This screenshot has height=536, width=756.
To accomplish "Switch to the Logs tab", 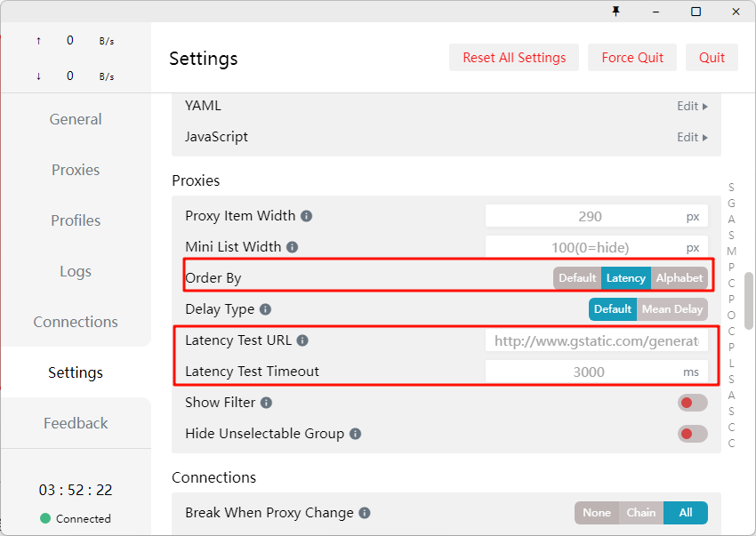I will coord(76,271).
